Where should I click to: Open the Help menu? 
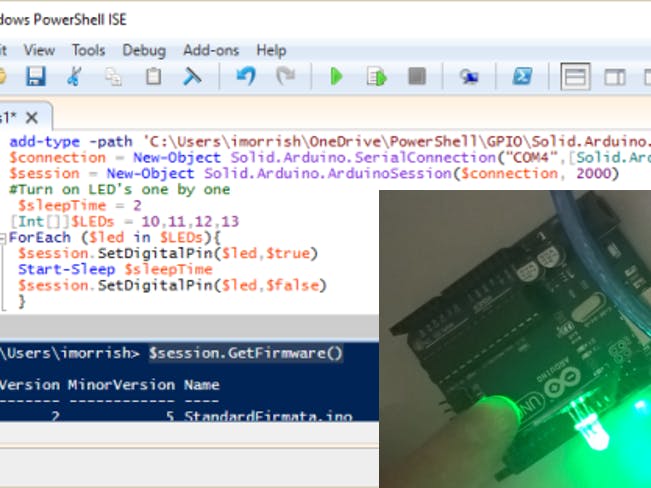point(271,51)
